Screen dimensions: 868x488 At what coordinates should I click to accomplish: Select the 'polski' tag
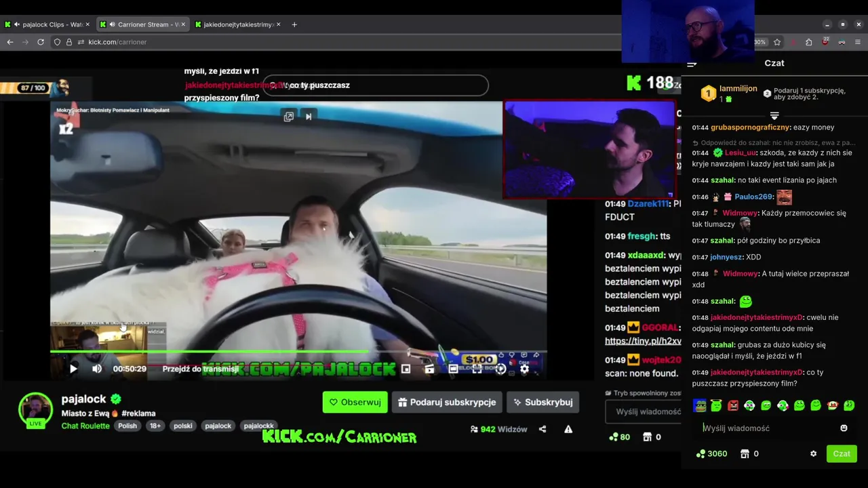183,426
